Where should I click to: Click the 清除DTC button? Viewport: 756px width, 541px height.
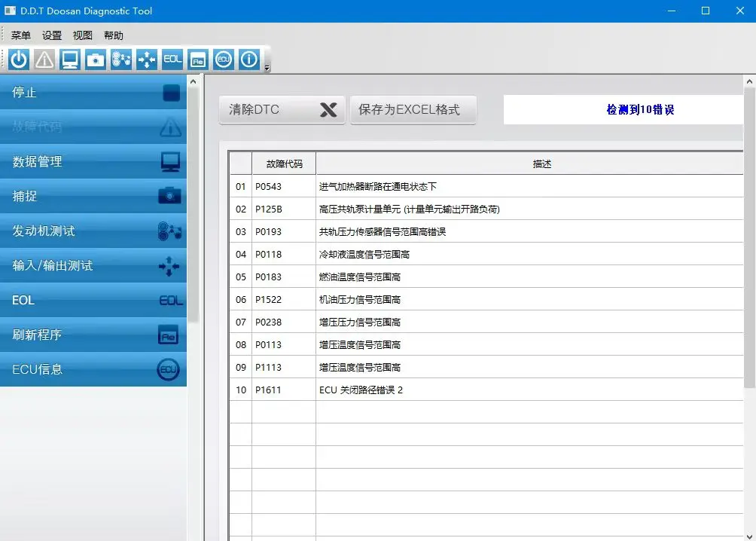[282, 109]
